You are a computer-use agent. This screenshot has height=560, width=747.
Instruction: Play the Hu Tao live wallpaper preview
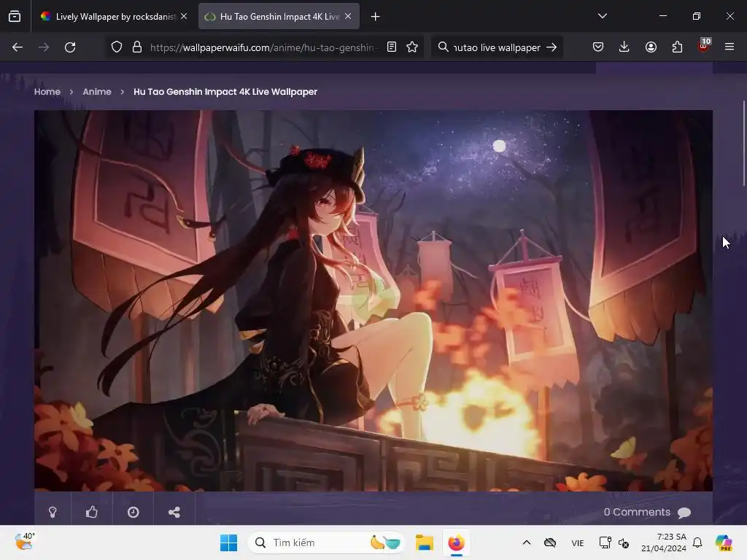(373, 300)
